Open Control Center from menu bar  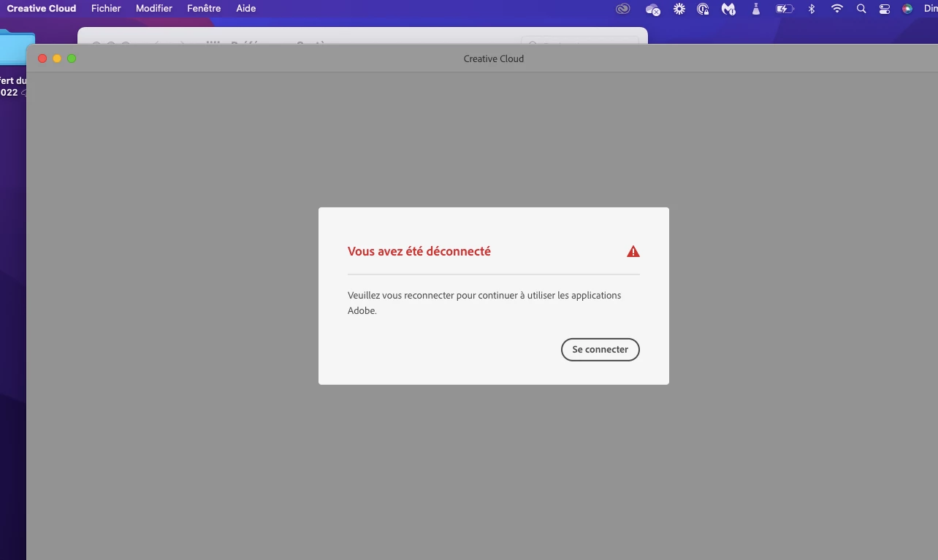pyautogui.click(x=885, y=9)
